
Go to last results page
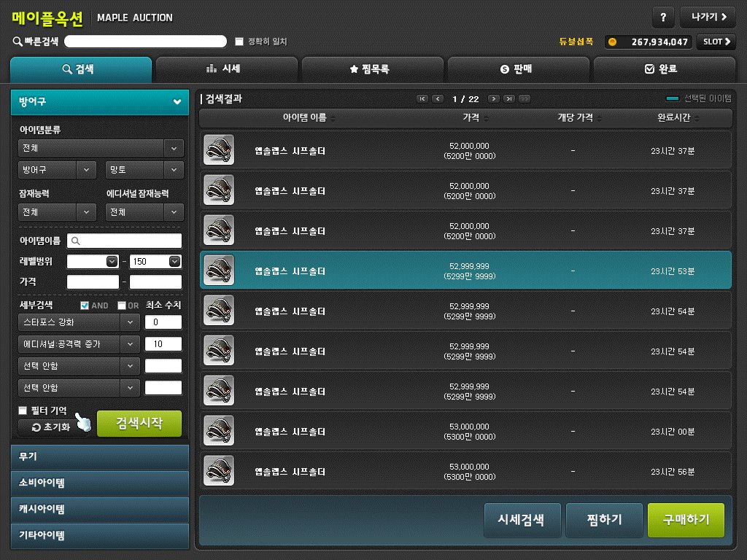click(509, 99)
